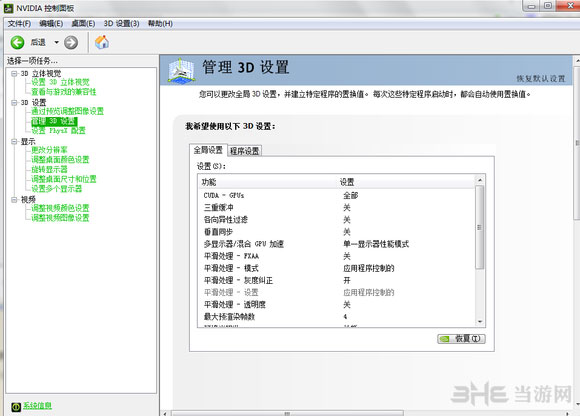
Task: Switch to the 全局设置 tab
Action: click(208, 150)
